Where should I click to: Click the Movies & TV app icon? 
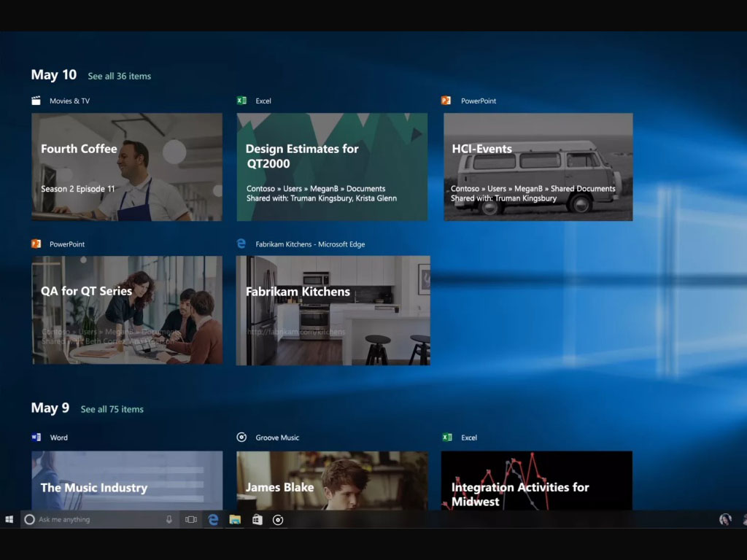pos(36,101)
